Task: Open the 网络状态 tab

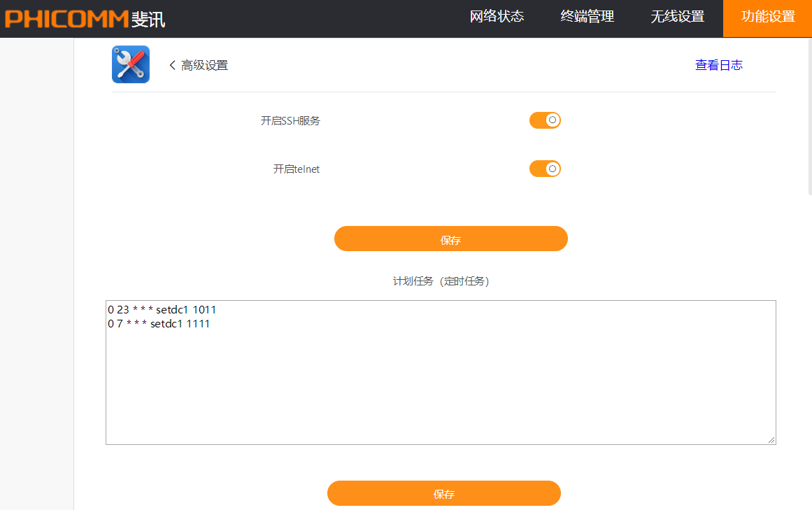Action: (x=497, y=17)
